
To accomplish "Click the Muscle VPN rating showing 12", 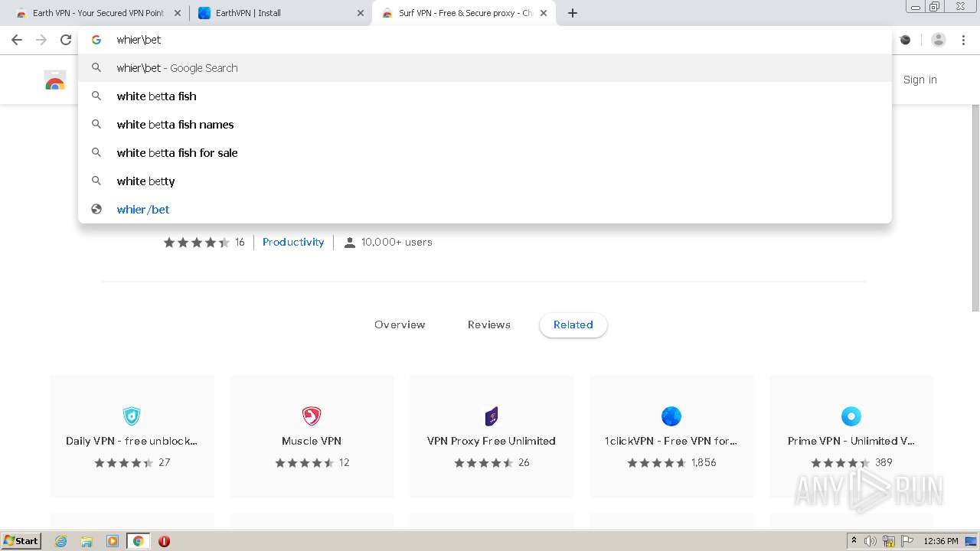I will 312,463.
